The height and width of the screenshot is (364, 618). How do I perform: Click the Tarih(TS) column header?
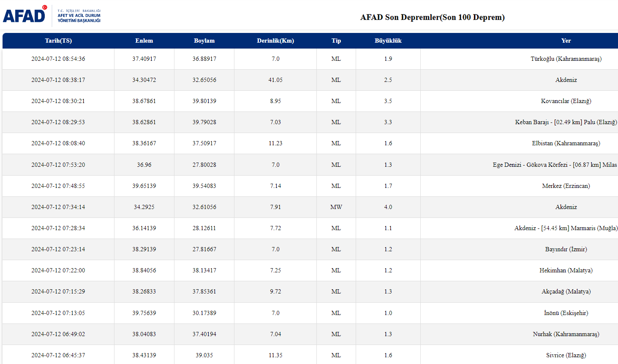click(58, 41)
